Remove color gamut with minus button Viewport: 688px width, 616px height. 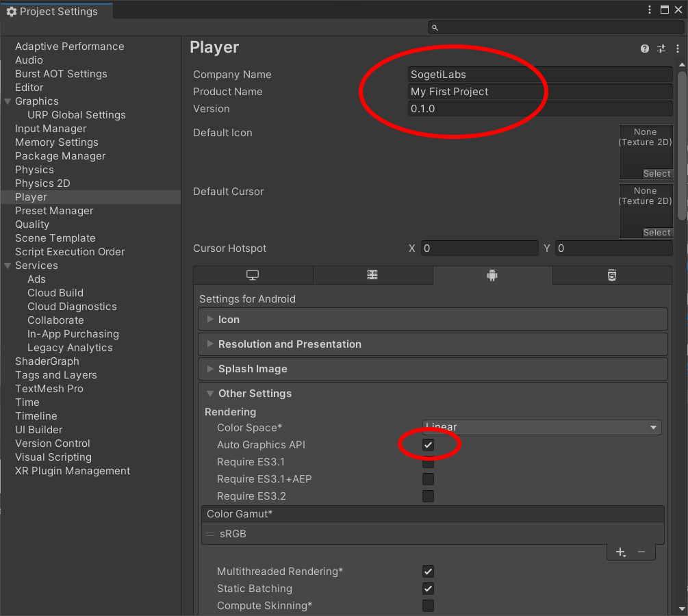click(641, 552)
